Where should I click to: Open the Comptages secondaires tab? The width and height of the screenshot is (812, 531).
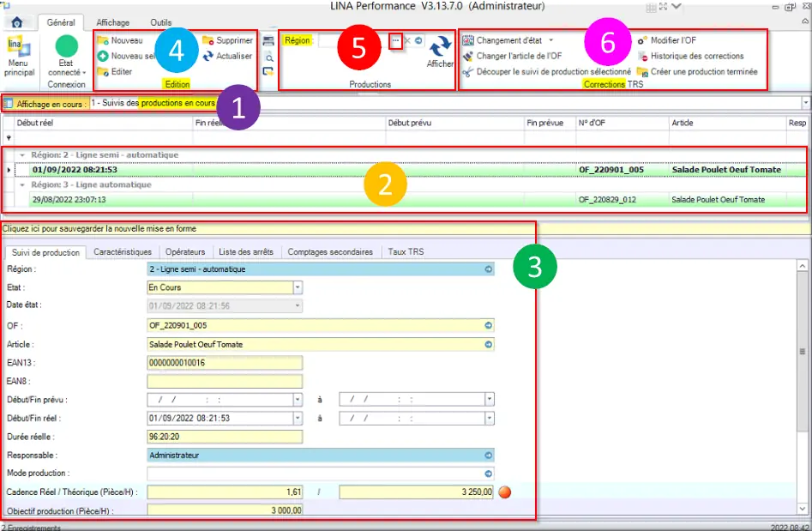click(x=330, y=251)
